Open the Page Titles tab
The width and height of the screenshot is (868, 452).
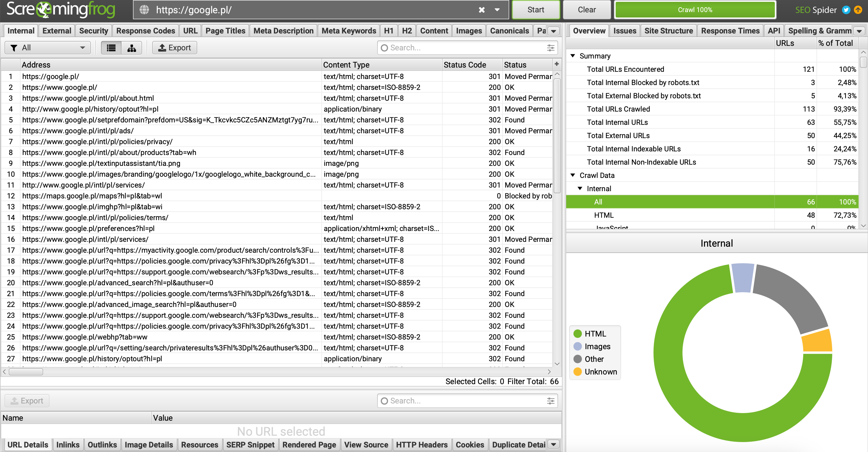pyautogui.click(x=225, y=31)
